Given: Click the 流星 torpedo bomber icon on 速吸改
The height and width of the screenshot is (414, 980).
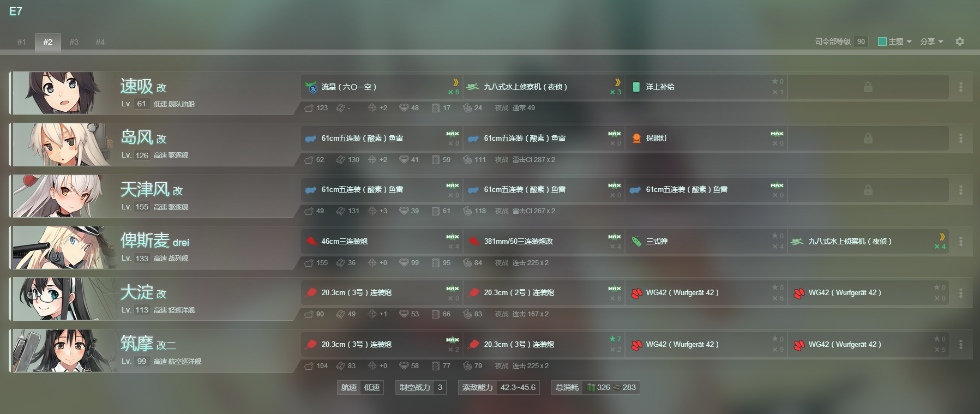Looking at the screenshot, I should (x=311, y=87).
